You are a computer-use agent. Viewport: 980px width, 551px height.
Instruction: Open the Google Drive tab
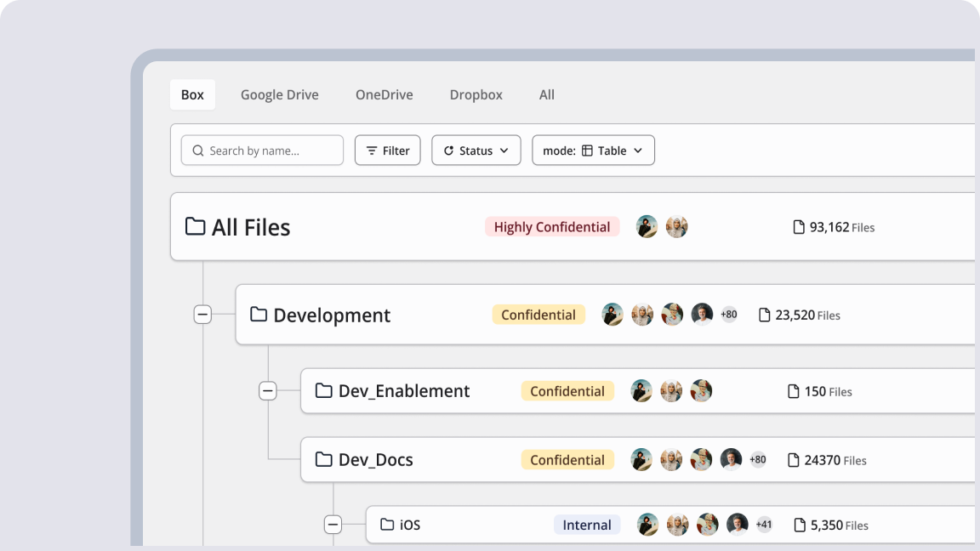(x=279, y=94)
